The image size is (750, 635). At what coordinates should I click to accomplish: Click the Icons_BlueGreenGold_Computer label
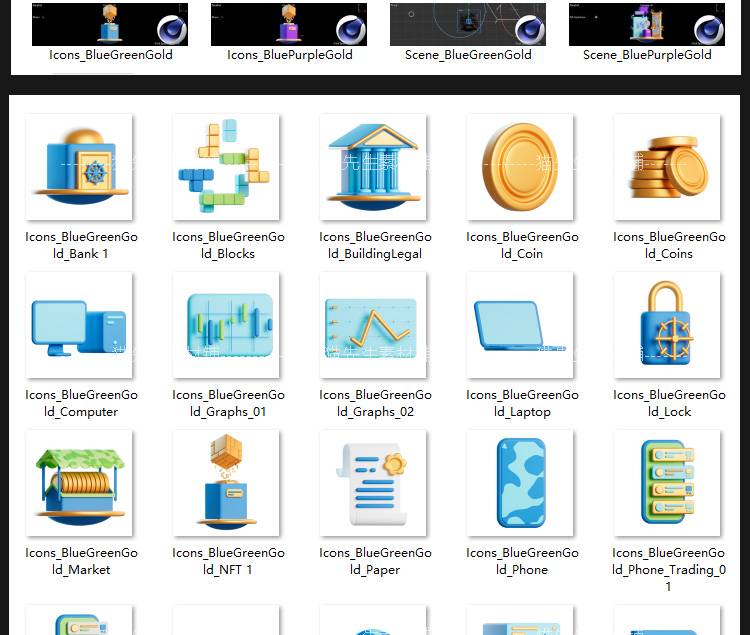tap(81, 403)
